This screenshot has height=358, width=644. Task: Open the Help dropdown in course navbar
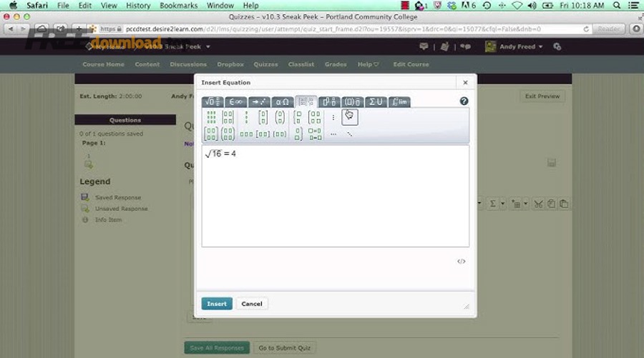[368, 64]
